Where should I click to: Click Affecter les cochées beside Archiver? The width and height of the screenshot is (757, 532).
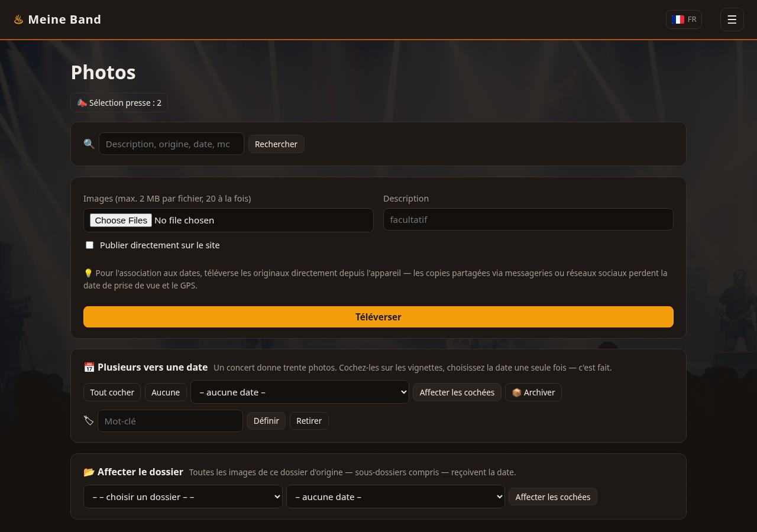click(457, 392)
